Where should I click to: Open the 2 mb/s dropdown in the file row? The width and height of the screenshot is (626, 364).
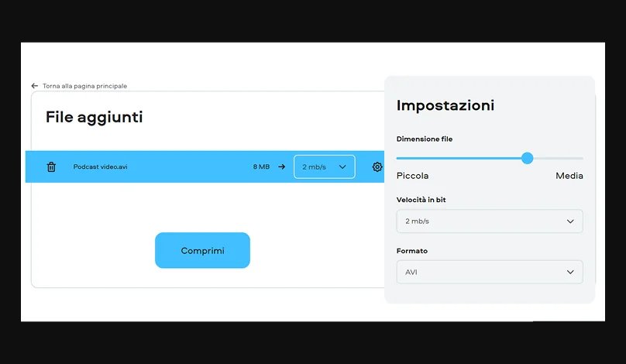[x=324, y=167]
